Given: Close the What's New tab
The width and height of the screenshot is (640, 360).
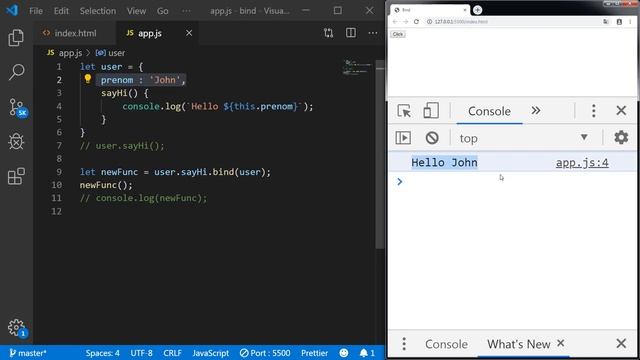Looking at the screenshot, I should pos(561,343).
